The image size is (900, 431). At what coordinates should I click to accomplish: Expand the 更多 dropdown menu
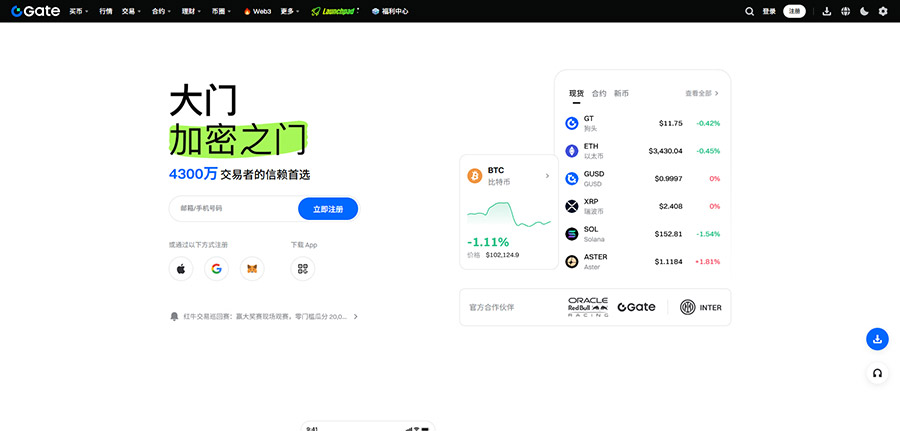click(290, 11)
